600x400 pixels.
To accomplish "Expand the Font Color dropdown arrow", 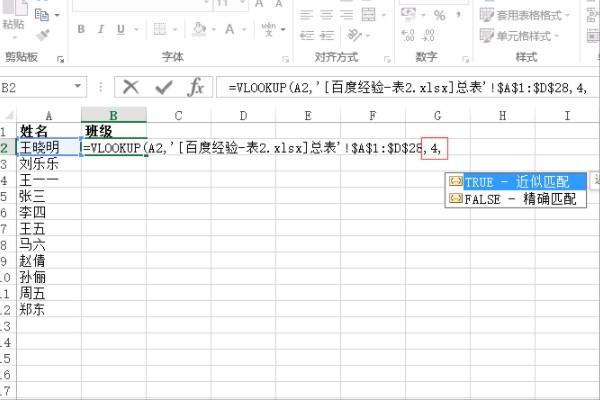I will point(244,29).
